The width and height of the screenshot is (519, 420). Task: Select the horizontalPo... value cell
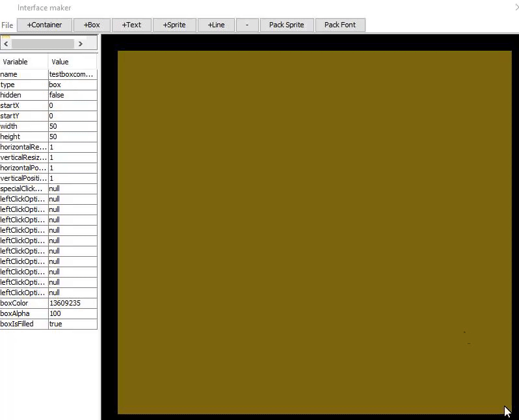tap(73, 168)
